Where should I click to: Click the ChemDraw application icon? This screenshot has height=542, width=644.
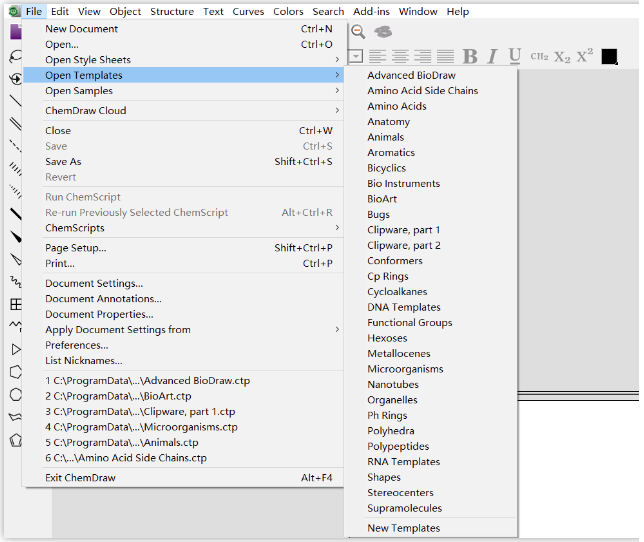(x=14, y=11)
